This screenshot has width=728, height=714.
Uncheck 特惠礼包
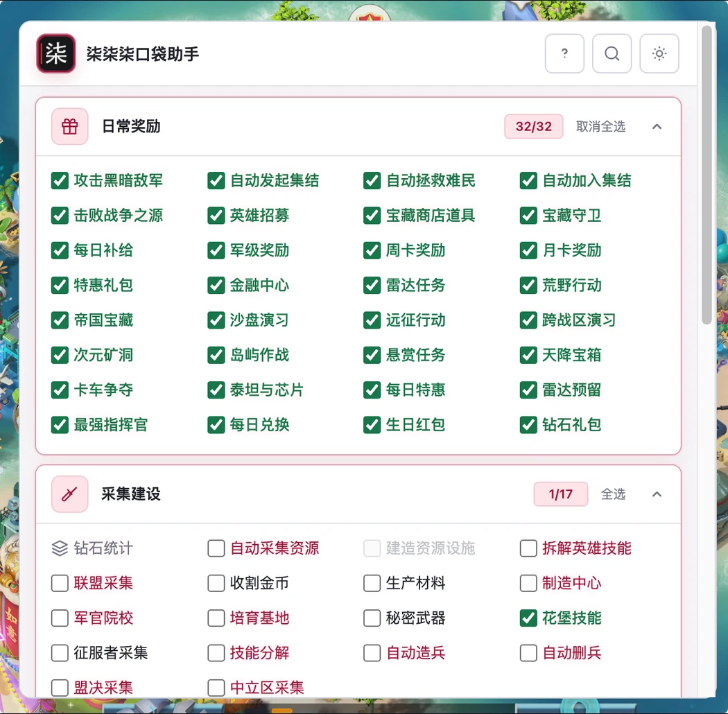point(60,285)
